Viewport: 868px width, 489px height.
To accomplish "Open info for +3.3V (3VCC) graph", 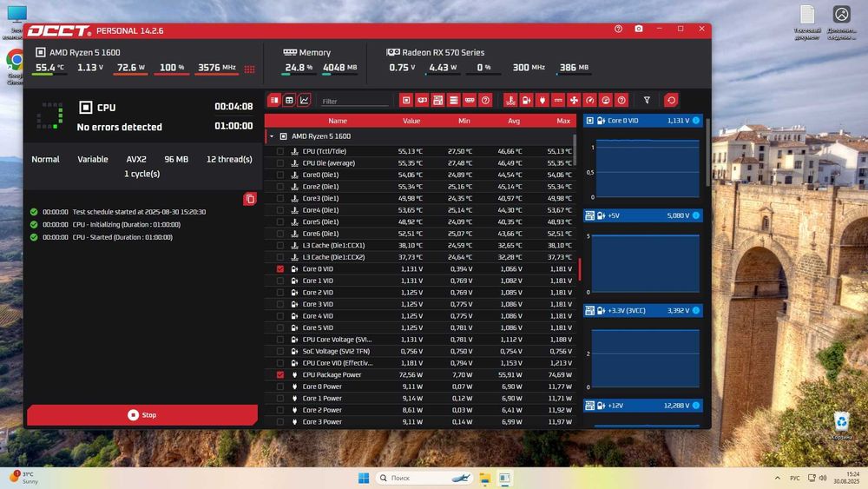I will (696, 311).
